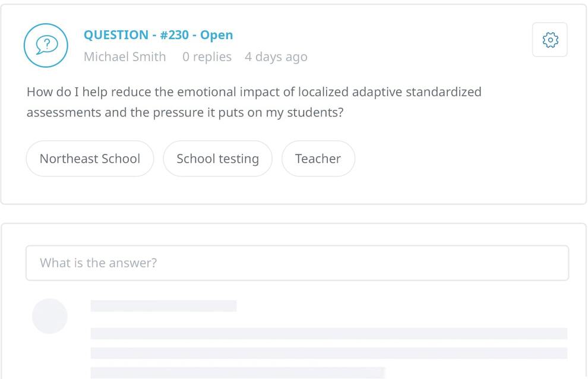
Task: Click the QUESTION label in the heading
Action: [x=116, y=35]
